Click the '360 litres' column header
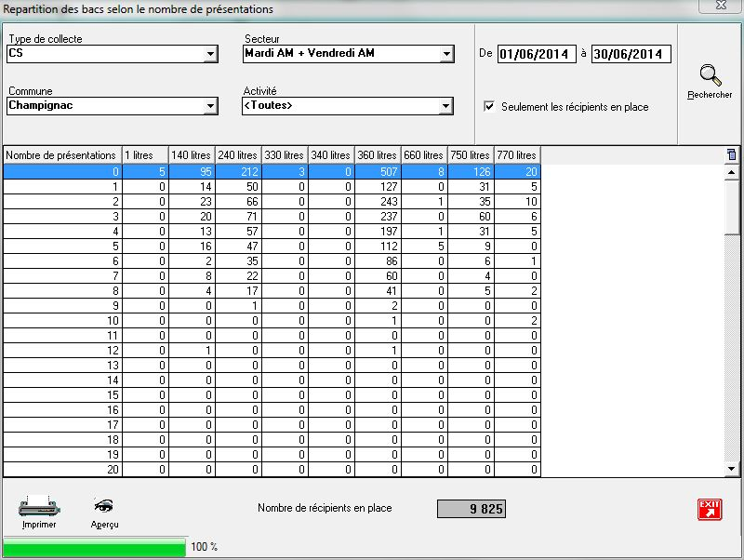The height and width of the screenshot is (560, 744). coord(377,155)
